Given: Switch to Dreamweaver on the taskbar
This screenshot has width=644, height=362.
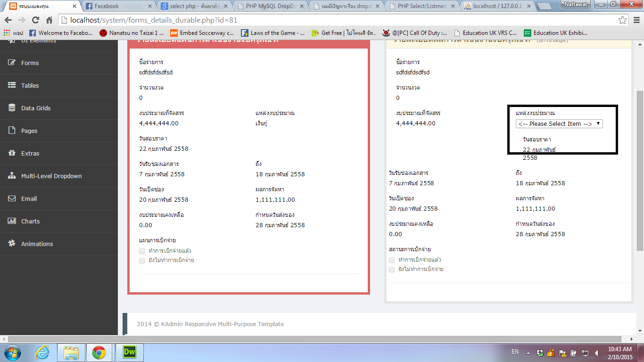Looking at the screenshot, I should tap(129, 353).
